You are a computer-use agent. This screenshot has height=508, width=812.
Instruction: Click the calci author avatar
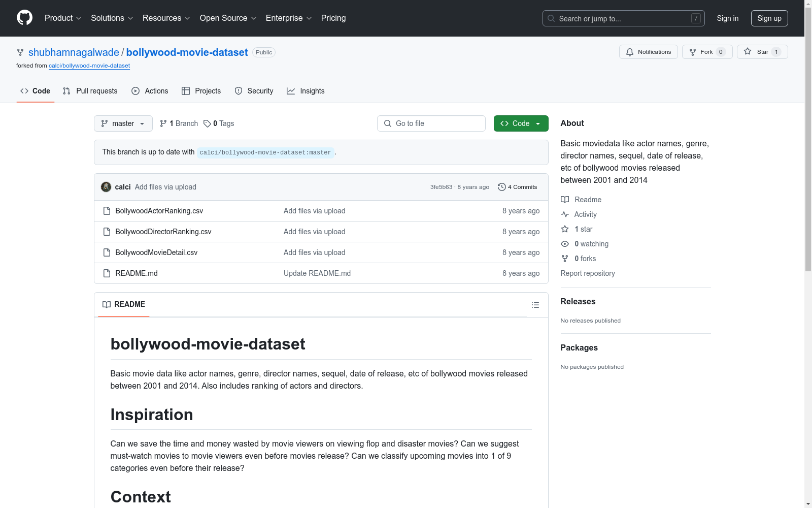[x=106, y=187]
